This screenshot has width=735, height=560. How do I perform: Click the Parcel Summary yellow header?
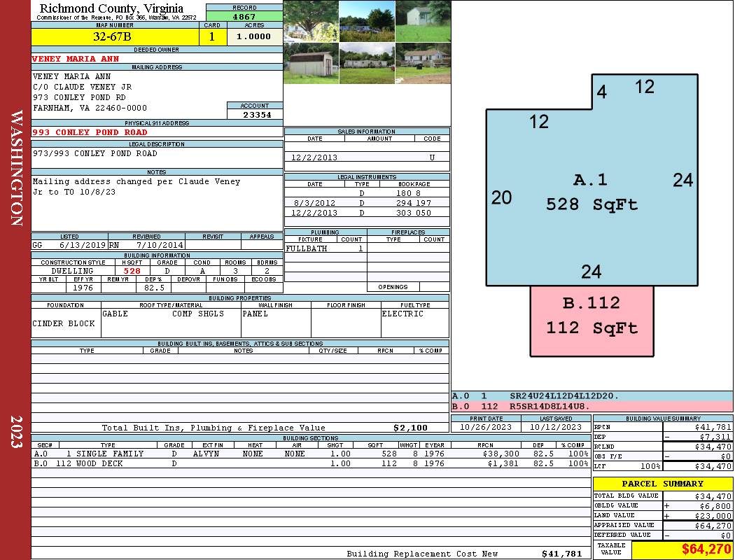click(662, 484)
